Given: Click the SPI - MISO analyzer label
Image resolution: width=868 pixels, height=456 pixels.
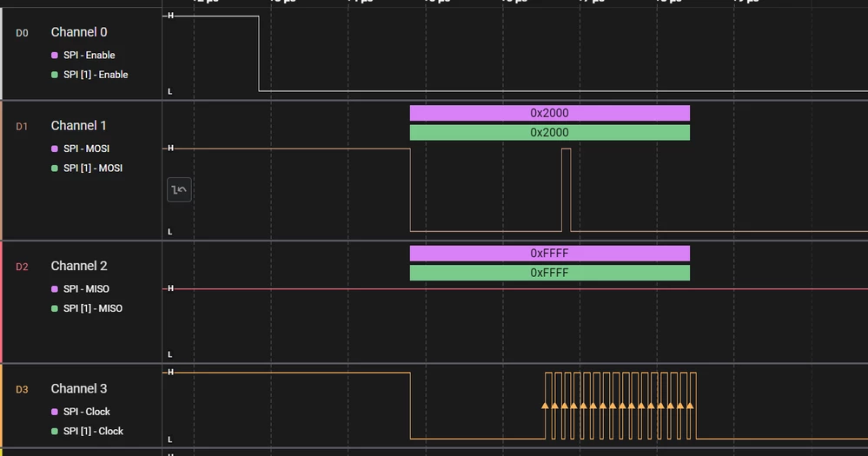Looking at the screenshot, I should click(x=86, y=289).
